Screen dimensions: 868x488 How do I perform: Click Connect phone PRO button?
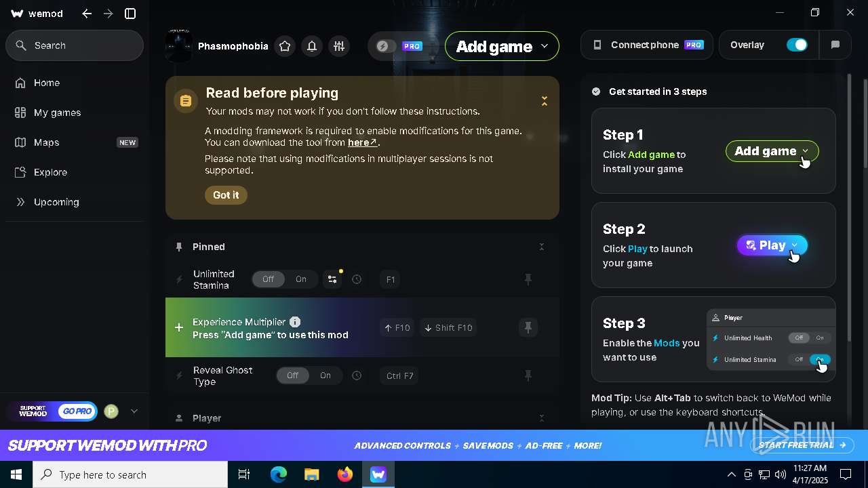click(x=647, y=45)
